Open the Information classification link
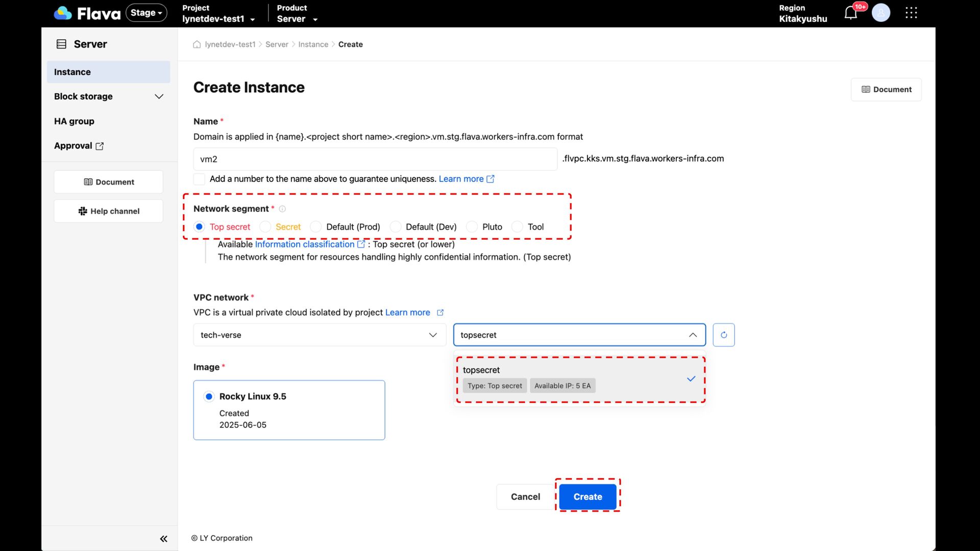This screenshot has height=551, width=980. point(305,244)
